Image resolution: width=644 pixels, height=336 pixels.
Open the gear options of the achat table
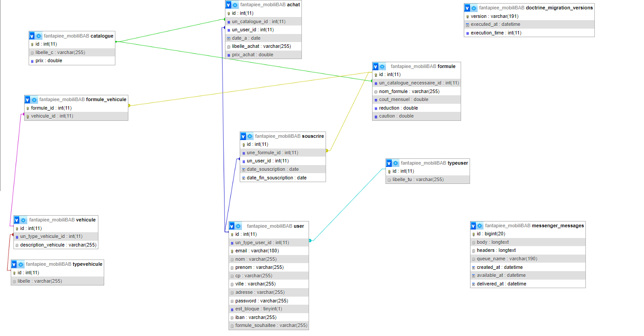point(235,5)
